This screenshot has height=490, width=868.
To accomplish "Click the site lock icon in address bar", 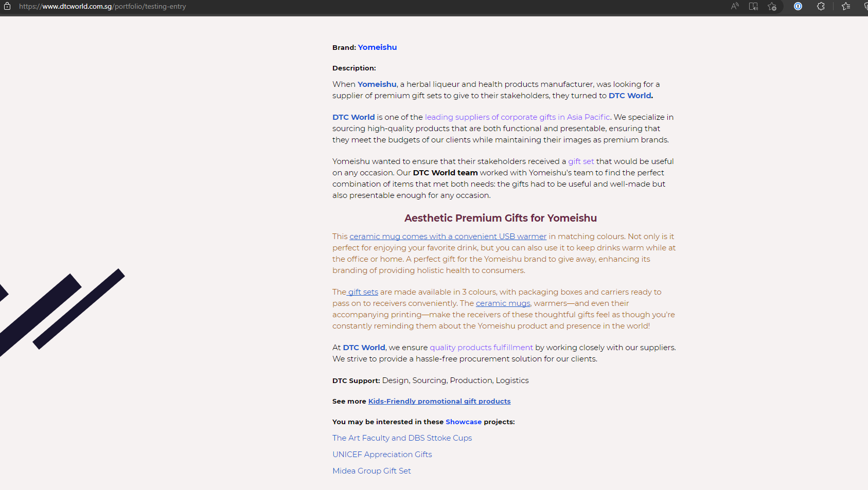I will [7, 6].
